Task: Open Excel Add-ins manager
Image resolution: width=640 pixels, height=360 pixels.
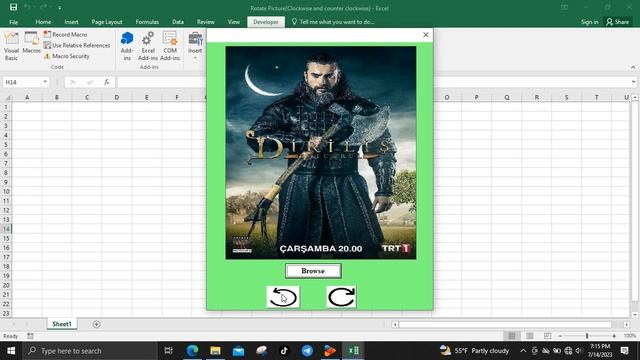Action: coord(148,46)
